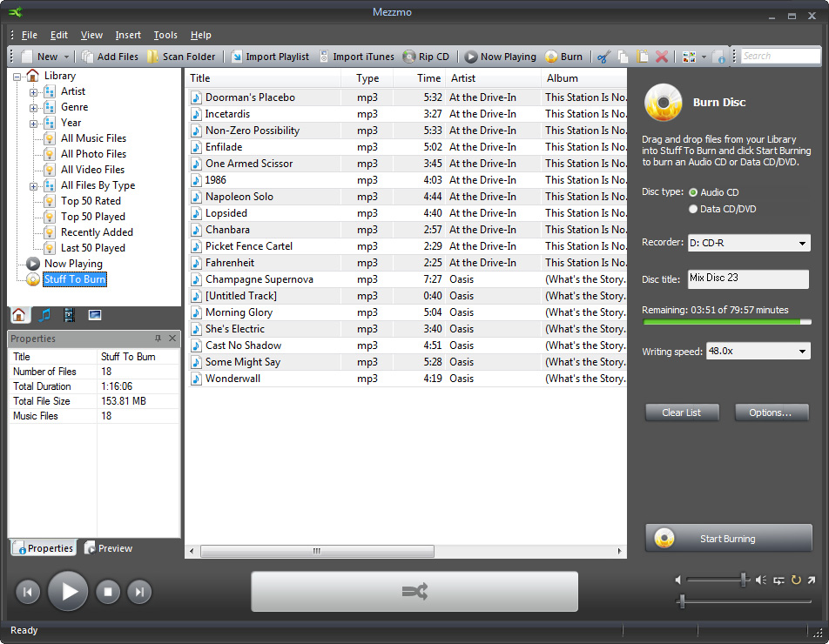Image resolution: width=829 pixels, height=644 pixels.
Task: Click the home library view icon
Action: click(18, 315)
